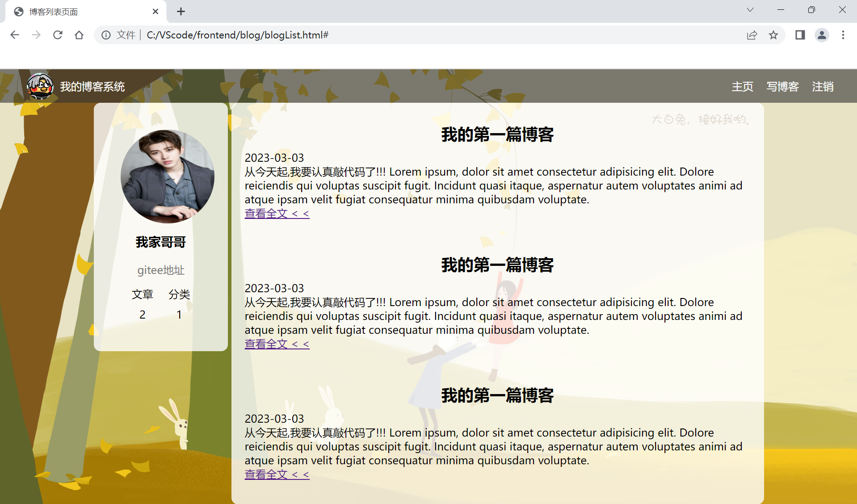The height and width of the screenshot is (504, 857).
Task: Minimize the browser window
Action: click(781, 10)
